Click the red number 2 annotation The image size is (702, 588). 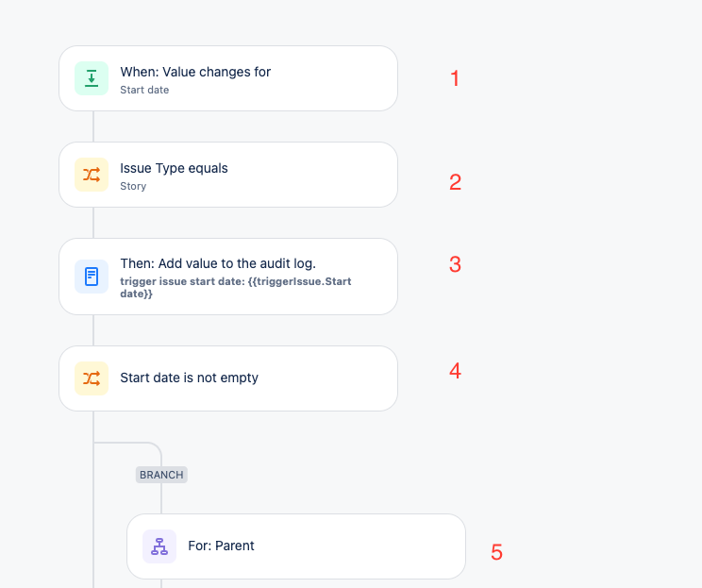456,182
